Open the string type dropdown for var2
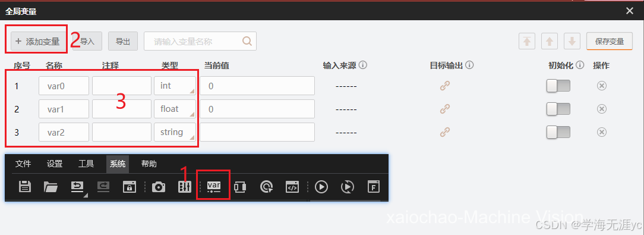The image size is (644, 235). [x=175, y=131]
